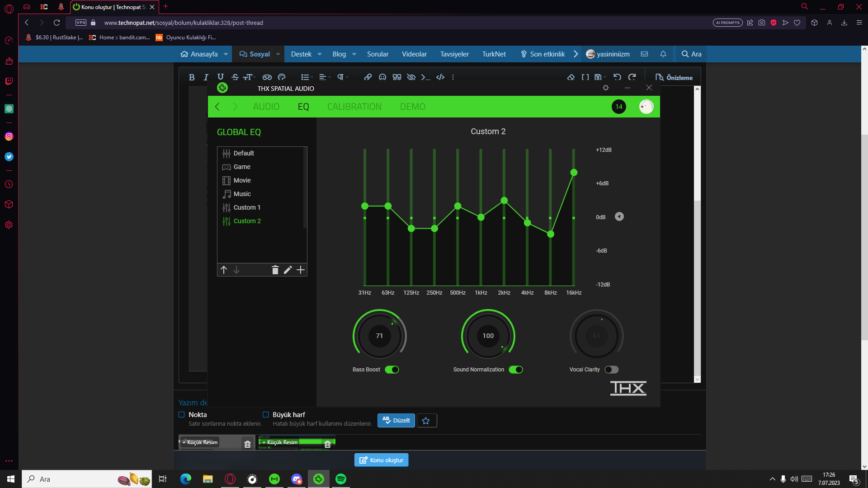Image resolution: width=868 pixels, height=488 pixels.
Task: Click the undo icon in editor toolbar
Action: pos(617,77)
